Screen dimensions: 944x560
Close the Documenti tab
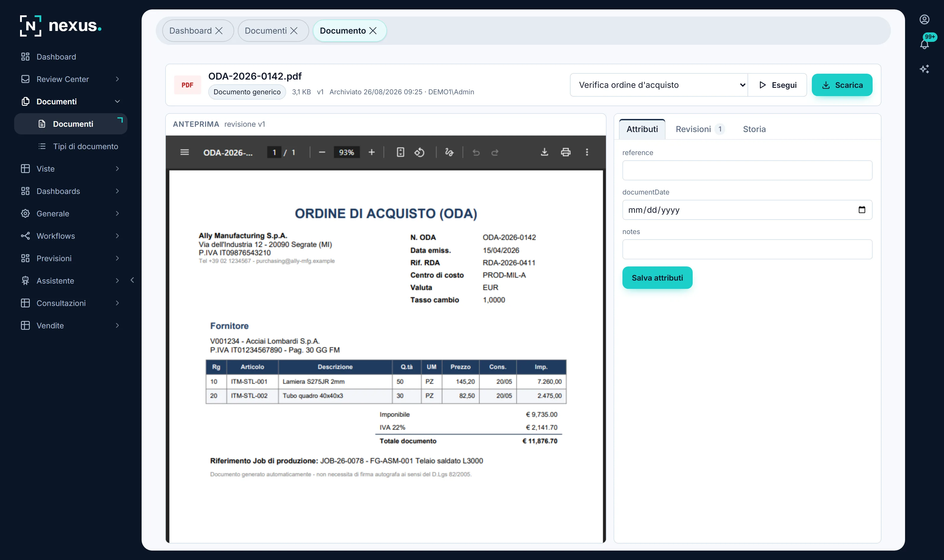tap(294, 31)
